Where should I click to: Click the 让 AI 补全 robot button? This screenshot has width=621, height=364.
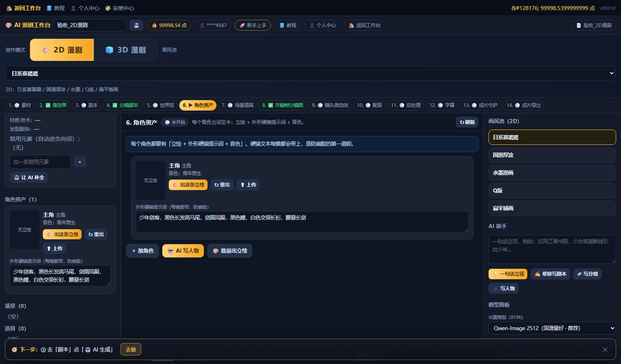tap(29, 177)
